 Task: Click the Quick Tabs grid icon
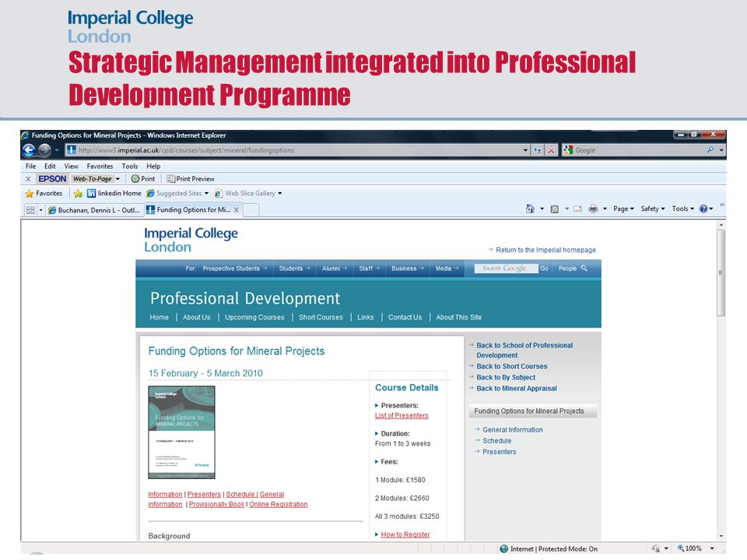30,210
